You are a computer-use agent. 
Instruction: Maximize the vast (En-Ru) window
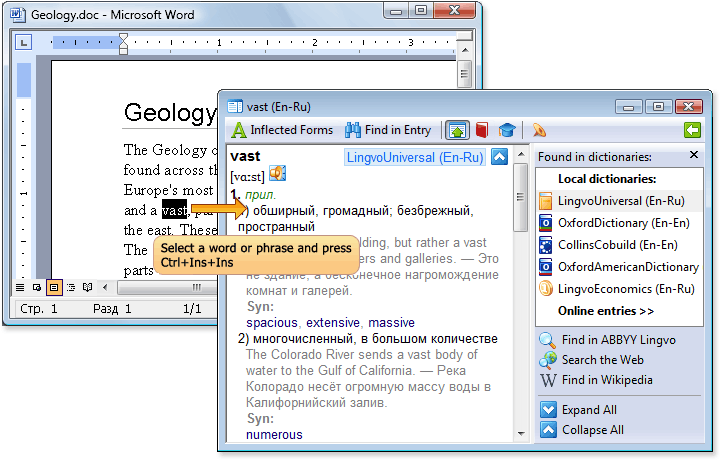click(658, 107)
